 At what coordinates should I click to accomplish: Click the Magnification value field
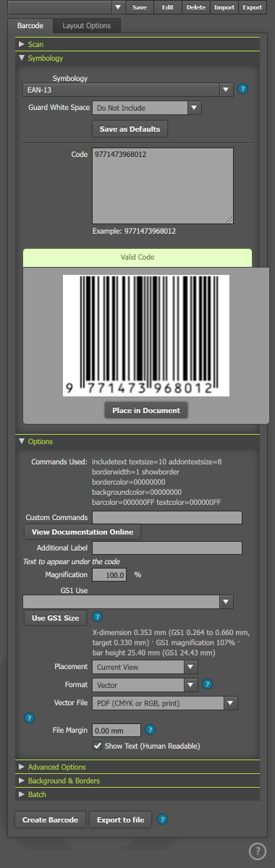point(109,575)
